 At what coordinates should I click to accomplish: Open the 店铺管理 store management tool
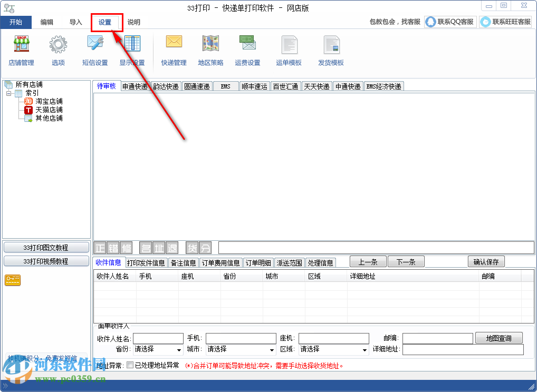click(21, 50)
